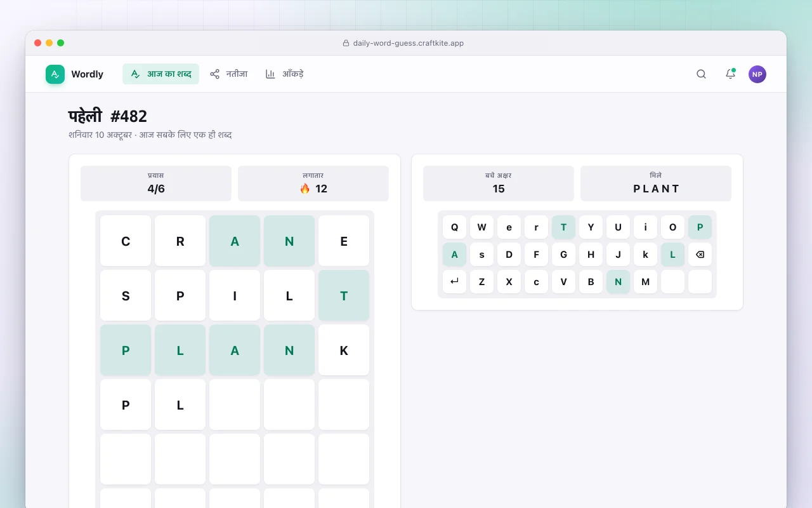Tap the W key on the on-screen keyboard
This screenshot has height=508, width=812.
click(481, 227)
